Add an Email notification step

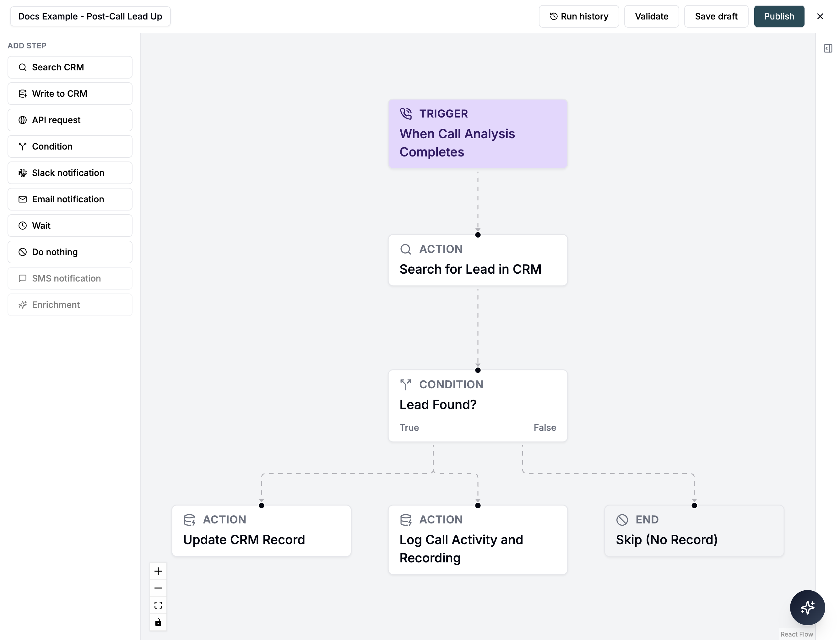70,199
